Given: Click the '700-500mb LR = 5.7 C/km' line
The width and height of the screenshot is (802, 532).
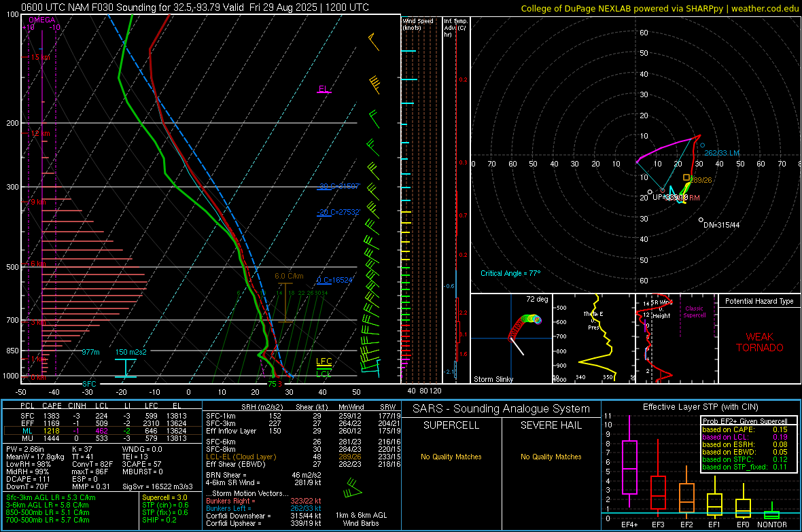Looking at the screenshot, I should 48,520.
